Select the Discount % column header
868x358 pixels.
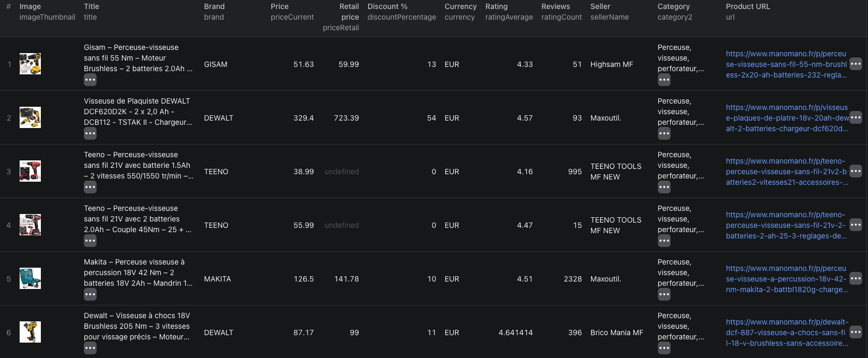click(402, 12)
